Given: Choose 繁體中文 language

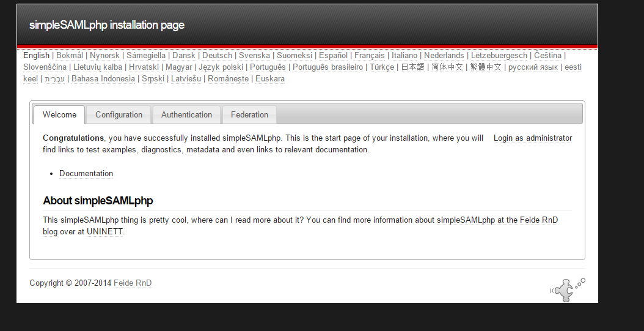Looking at the screenshot, I should click(486, 67).
